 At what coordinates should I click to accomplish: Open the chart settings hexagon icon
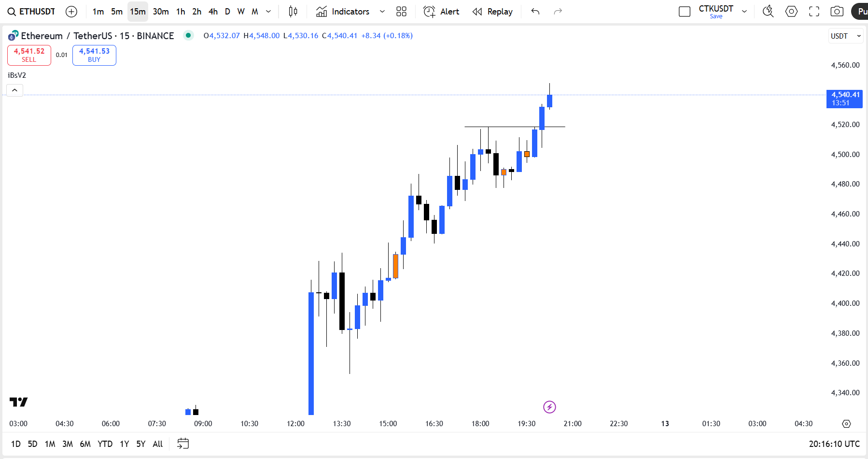791,12
